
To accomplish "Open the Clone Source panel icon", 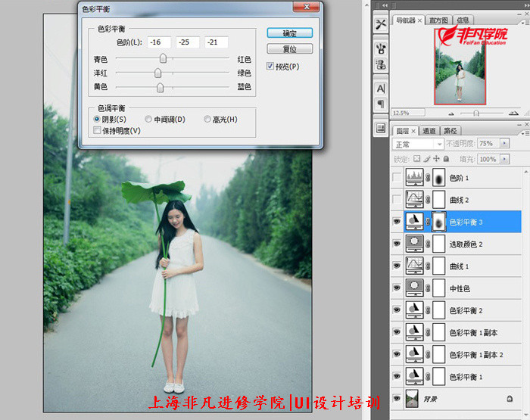I will click(381, 64).
